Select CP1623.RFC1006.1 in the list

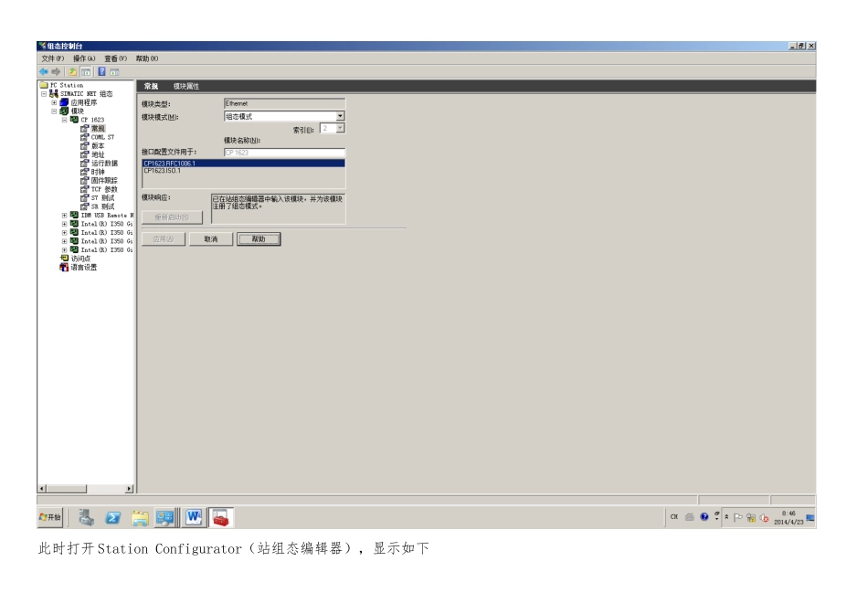coord(244,164)
